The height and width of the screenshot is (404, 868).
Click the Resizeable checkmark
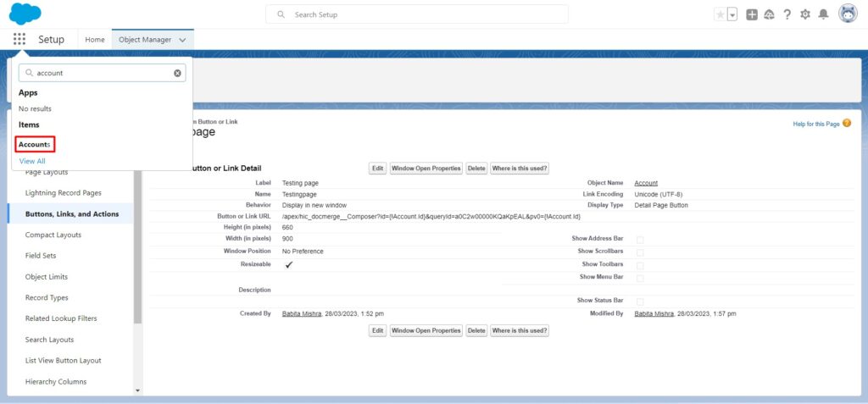(x=288, y=264)
